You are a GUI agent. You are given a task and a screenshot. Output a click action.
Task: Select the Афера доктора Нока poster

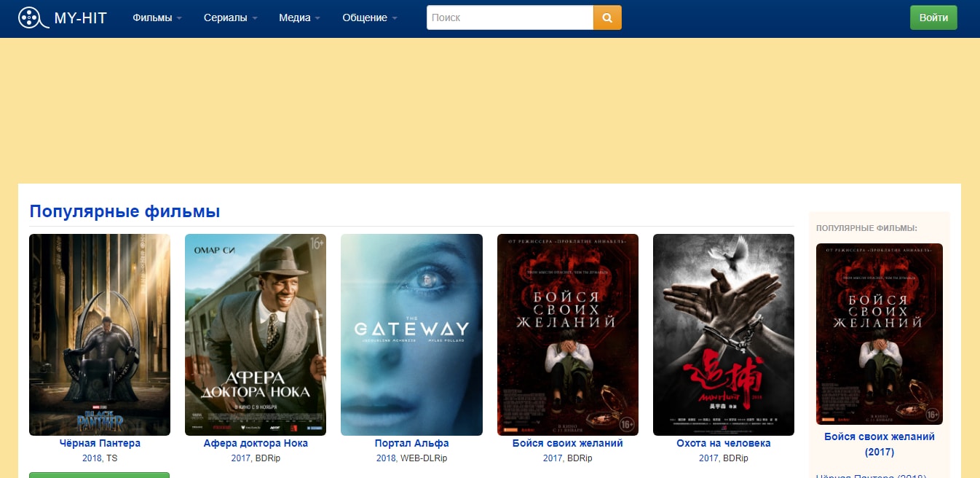point(256,334)
